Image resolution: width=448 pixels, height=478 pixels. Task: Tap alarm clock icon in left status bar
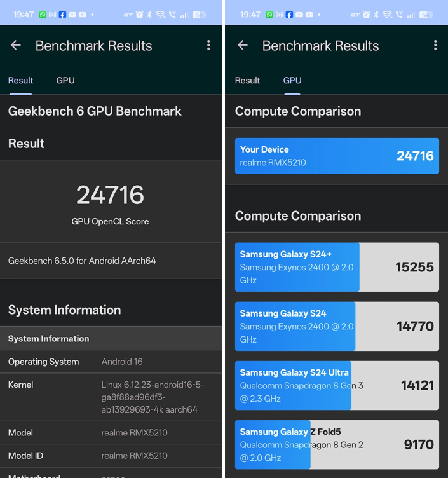coord(140,15)
